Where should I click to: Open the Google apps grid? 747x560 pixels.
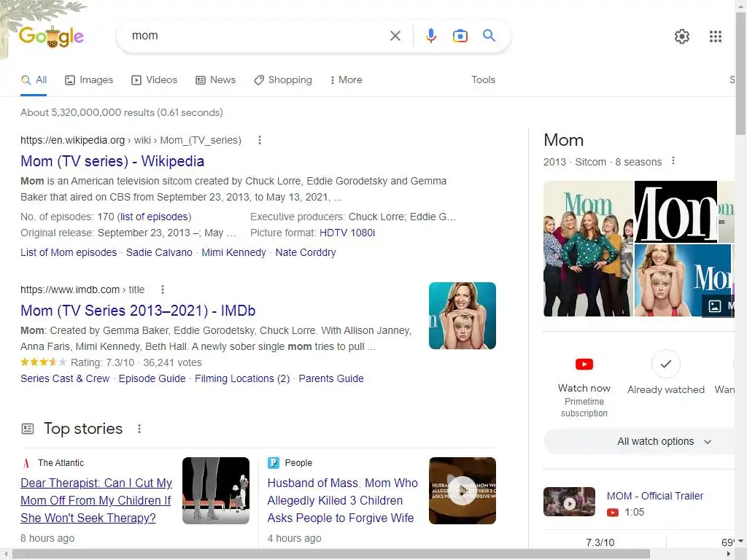coord(715,36)
